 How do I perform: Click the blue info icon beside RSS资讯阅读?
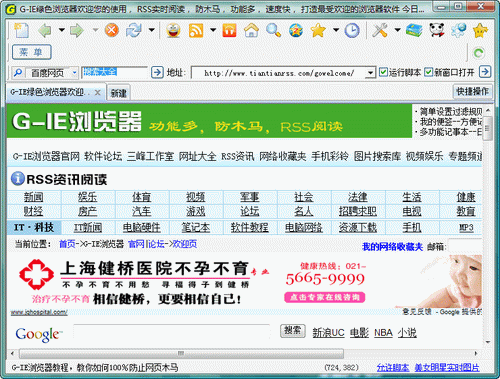(18, 179)
